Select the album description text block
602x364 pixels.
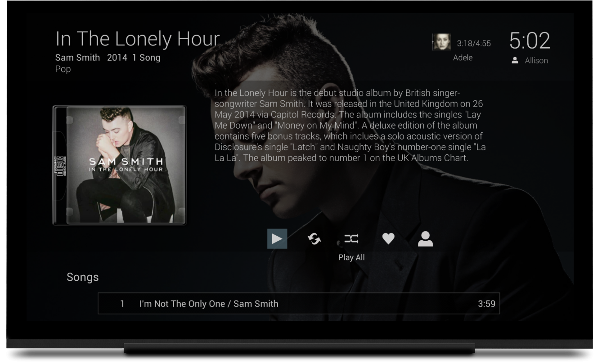tap(350, 126)
